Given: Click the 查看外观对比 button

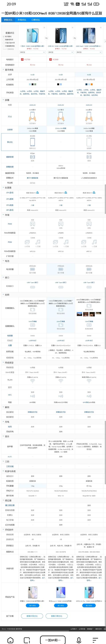Looking at the screenshot, I should [x=32, y=616].
